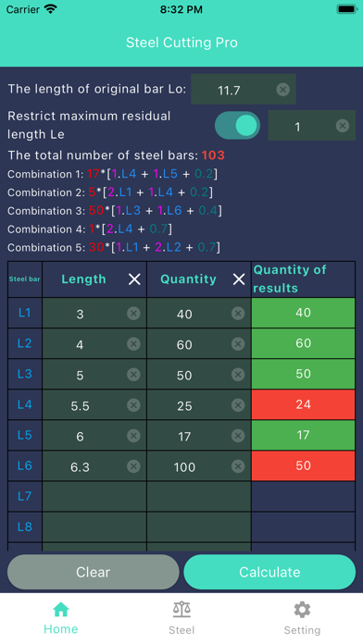Viewport: 363px width, 644px height.
Task: Select the empty L7 length field
Action: 94,497
